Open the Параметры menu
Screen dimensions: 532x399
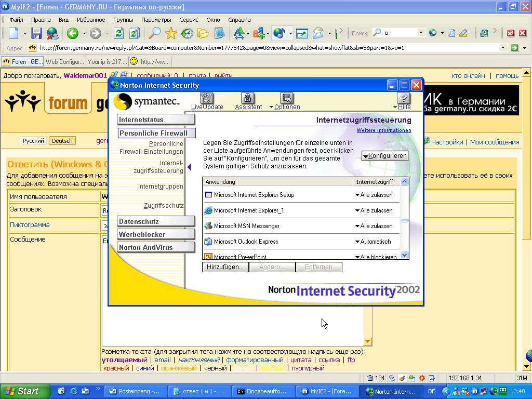click(x=156, y=20)
